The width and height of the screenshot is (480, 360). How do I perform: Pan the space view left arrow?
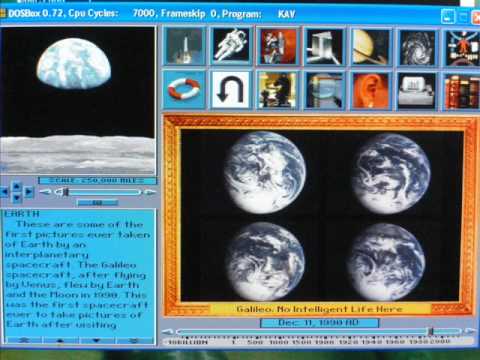click(5, 192)
